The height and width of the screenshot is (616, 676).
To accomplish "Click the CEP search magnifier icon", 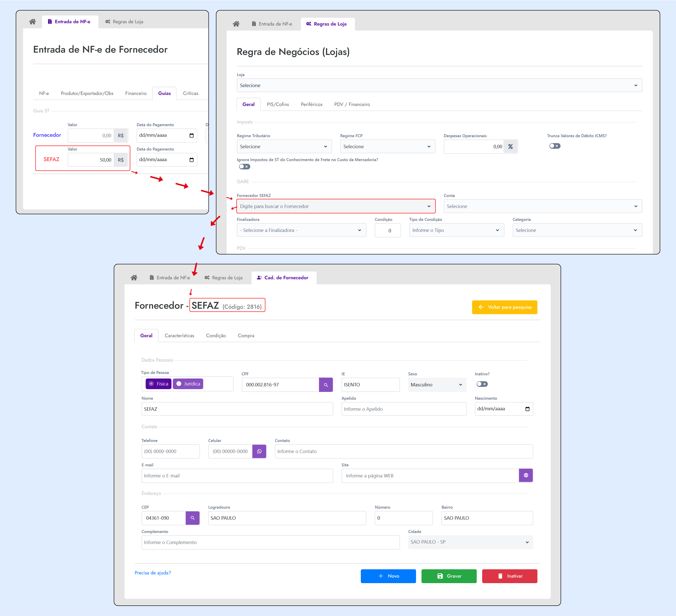I will tap(192, 518).
